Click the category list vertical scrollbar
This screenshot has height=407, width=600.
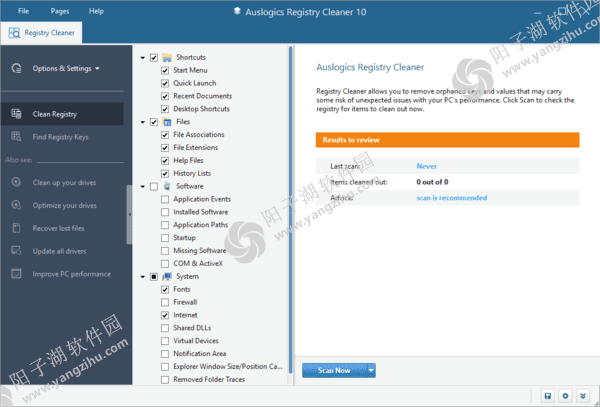(x=290, y=210)
